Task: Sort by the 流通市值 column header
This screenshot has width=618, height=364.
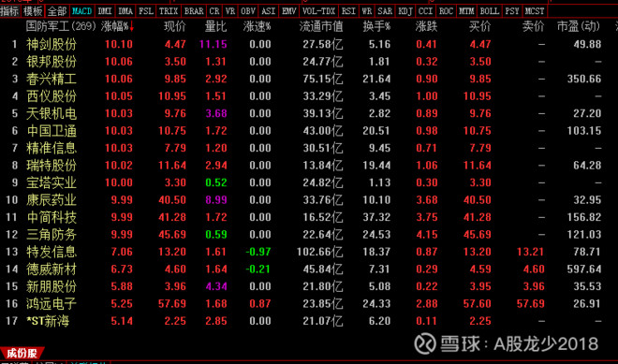Action: coord(321,26)
